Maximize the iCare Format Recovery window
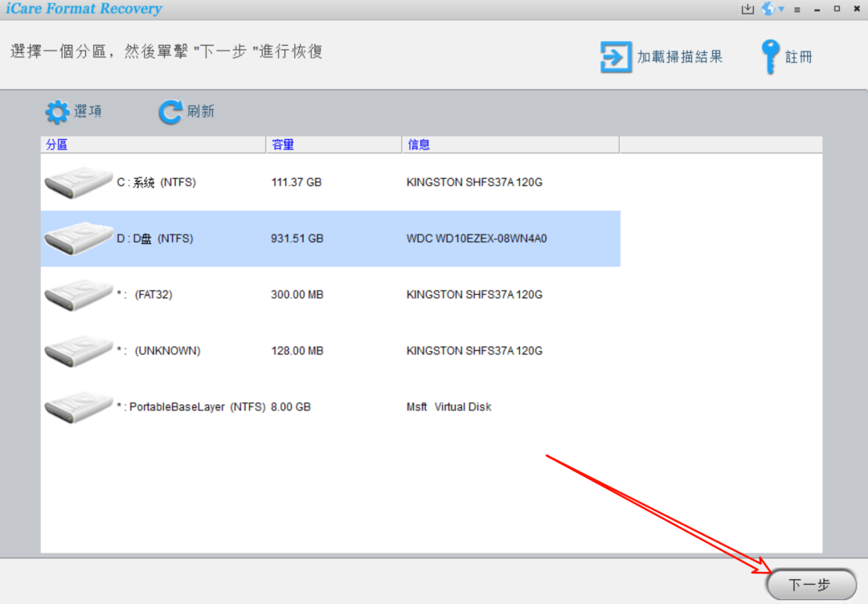Image resolution: width=868 pixels, height=604 pixels. (837, 9)
